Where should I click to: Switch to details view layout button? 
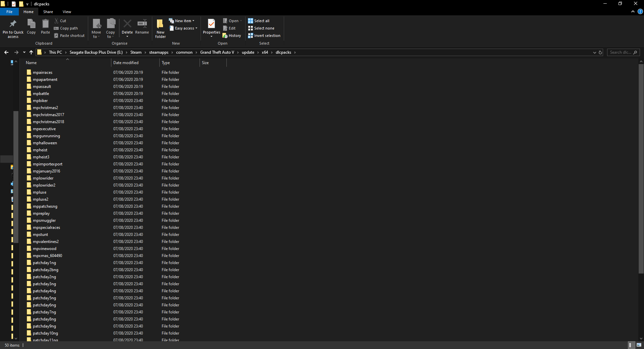tap(630, 345)
